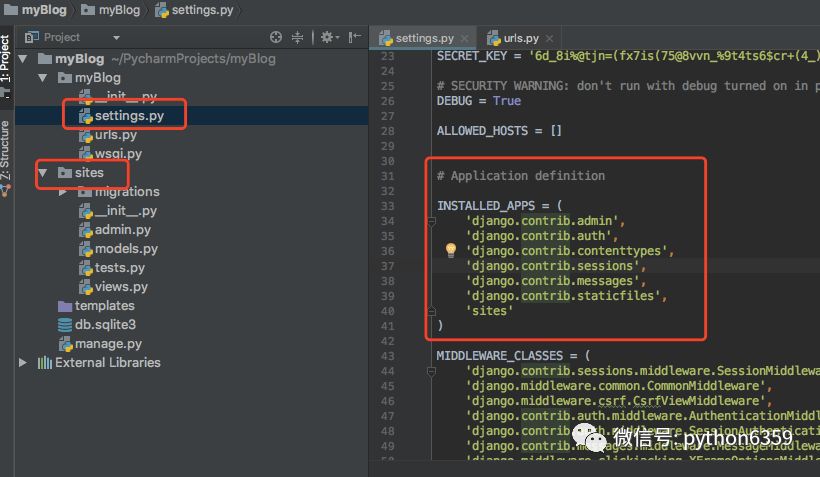Select settings.py in the project tree

(129, 116)
